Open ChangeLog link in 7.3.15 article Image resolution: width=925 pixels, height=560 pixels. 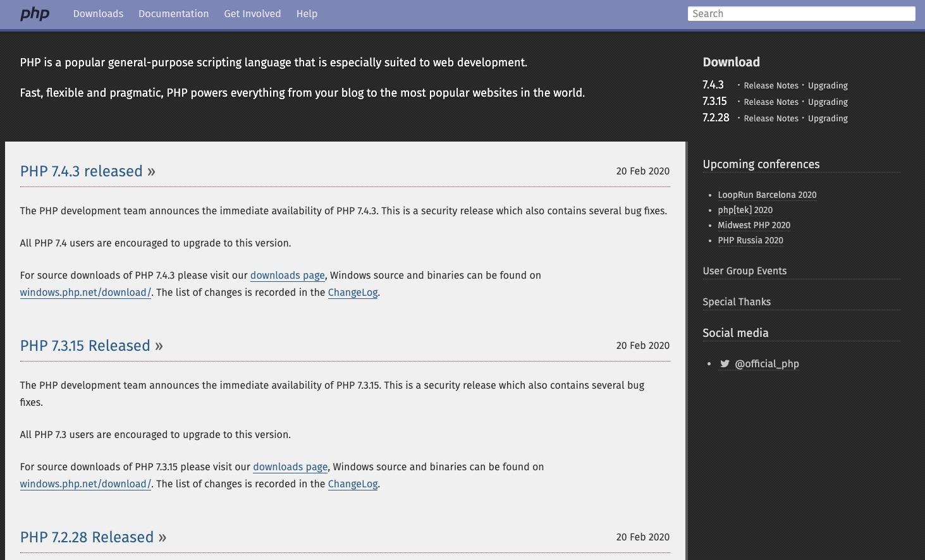(352, 484)
